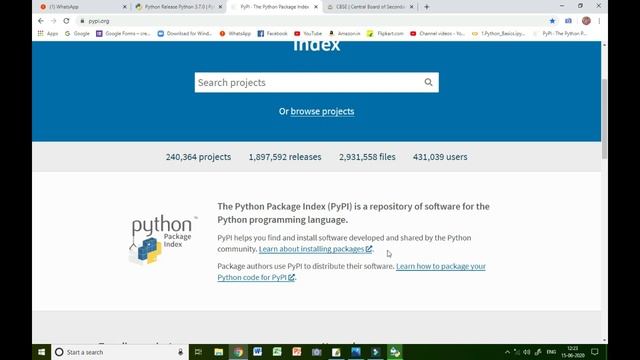Click the 2,931,558 files statistic

tap(367, 157)
